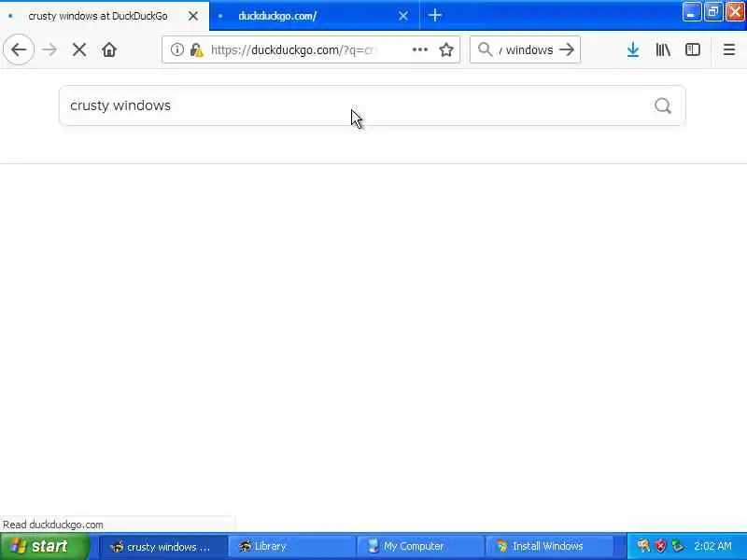Close the crusty windows DuckDuckGo tab
Image resolution: width=747 pixels, height=560 pixels.
(193, 16)
